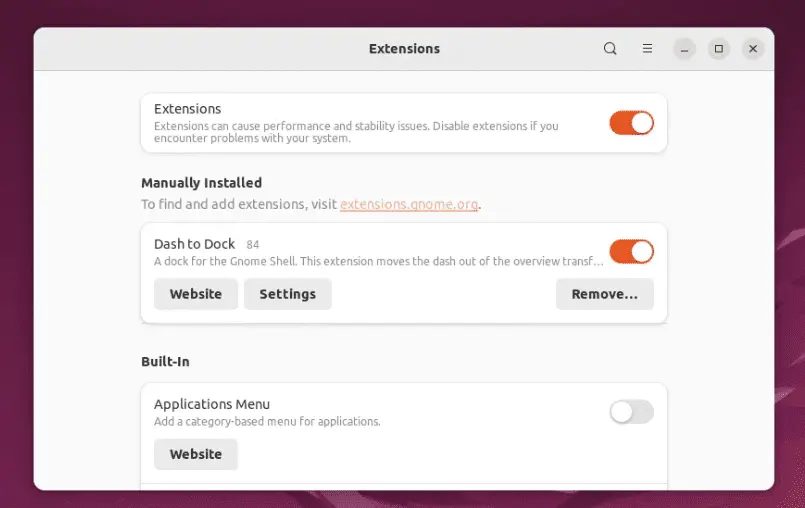The width and height of the screenshot is (805, 508).
Task: Click the Manually Installed heading
Action: (x=202, y=183)
